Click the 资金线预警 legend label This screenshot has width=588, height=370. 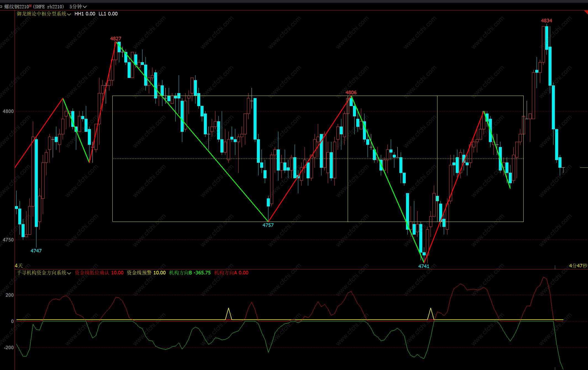point(139,273)
